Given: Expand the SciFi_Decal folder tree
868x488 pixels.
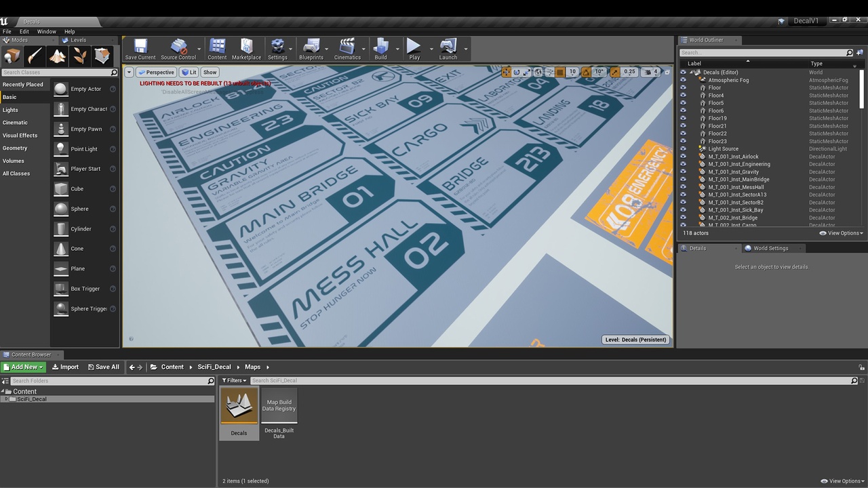Looking at the screenshot, I should coord(6,399).
